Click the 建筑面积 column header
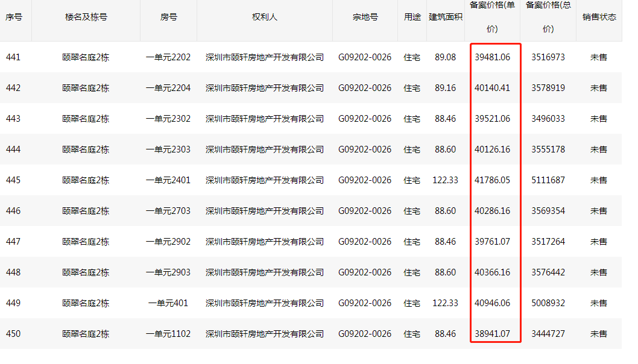Image resolution: width=638 pixels, height=364 pixels. click(x=446, y=17)
